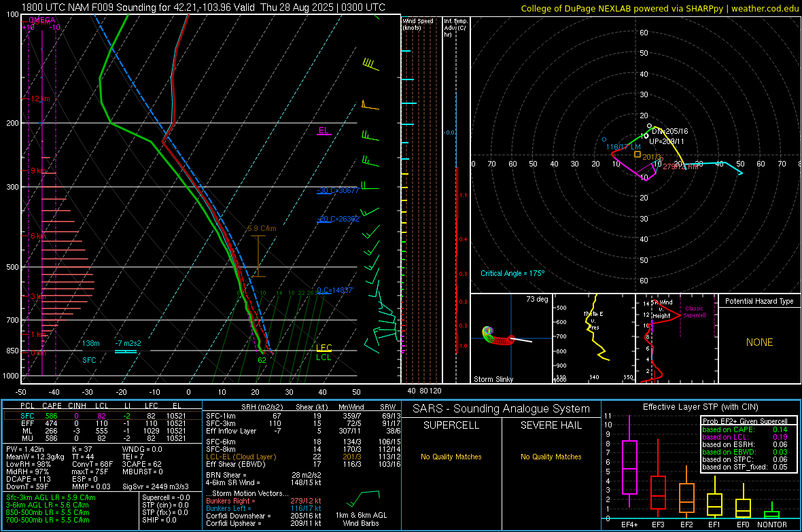The image size is (802, 532).
Task: Click the green "based on CAPE:" legend line
Action: 745,429
